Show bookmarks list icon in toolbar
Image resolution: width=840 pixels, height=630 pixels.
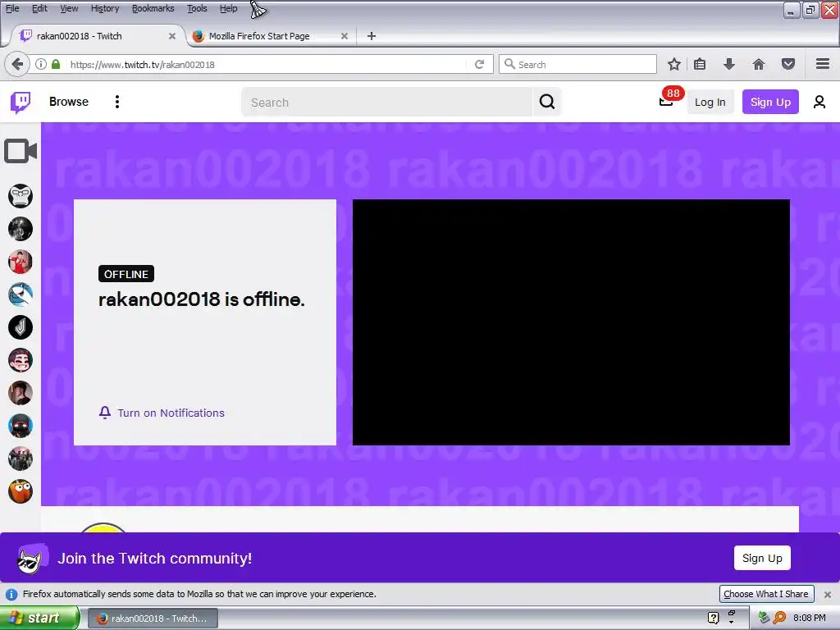pyautogui.click(x=700, y=64)
